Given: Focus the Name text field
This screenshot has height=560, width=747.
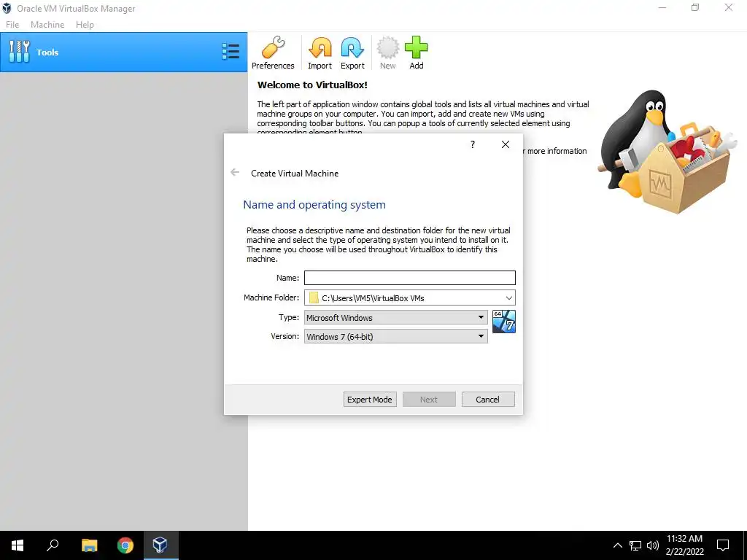Looking at the screenshot, I should coord(410,278).
